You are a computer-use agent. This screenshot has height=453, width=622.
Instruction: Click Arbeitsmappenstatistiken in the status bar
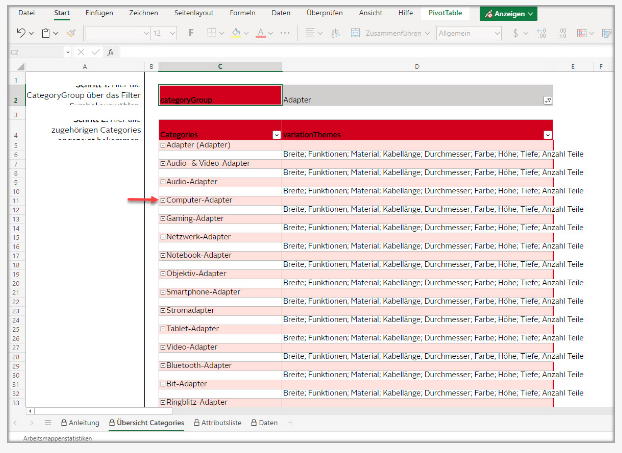(x=58, y=438)
